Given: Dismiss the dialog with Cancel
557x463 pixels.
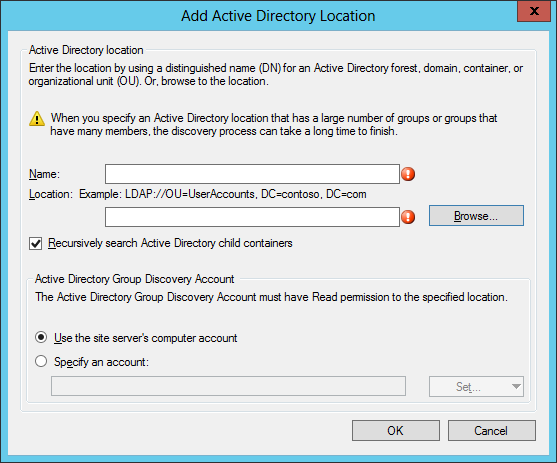Looking at the screenshot, I should pyautogui.click(x=492, y=431).
